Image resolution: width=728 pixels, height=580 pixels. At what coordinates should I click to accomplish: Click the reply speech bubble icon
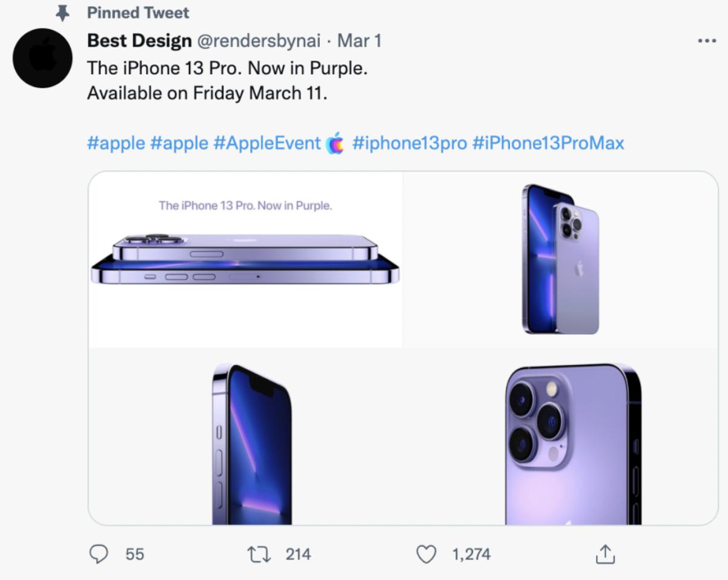pyautogui.click(x=99, y=554)
